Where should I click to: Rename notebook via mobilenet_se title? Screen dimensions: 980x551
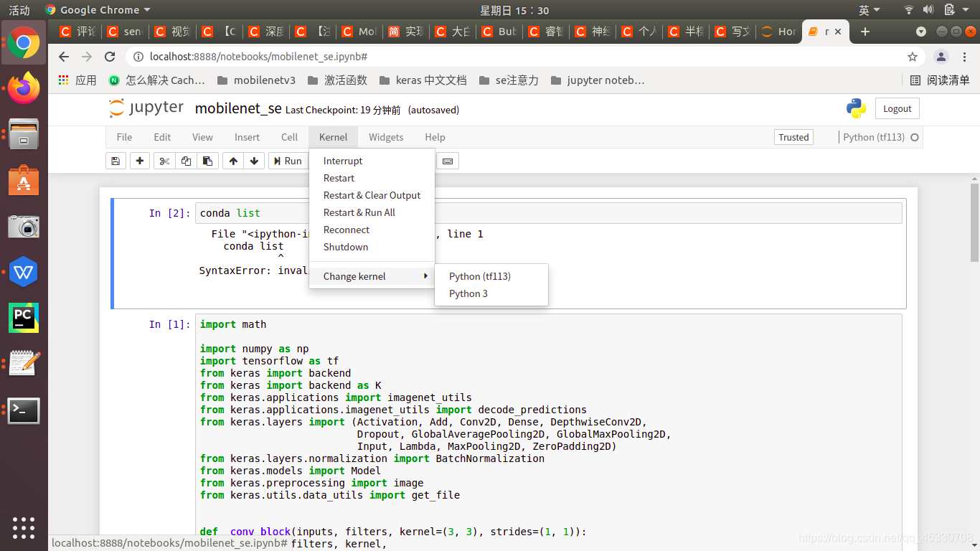[238, 108]
